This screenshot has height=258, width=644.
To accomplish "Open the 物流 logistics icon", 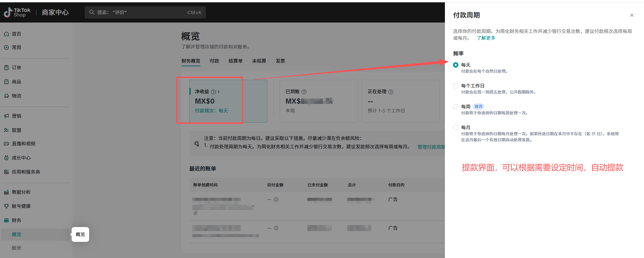I will (x=6, y=96).
